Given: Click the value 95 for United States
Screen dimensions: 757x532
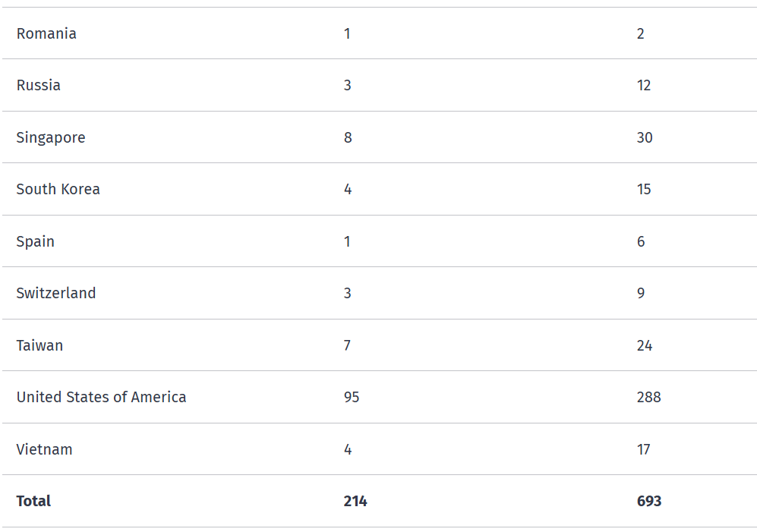Looking at the screenshot, I should [352, 398].
